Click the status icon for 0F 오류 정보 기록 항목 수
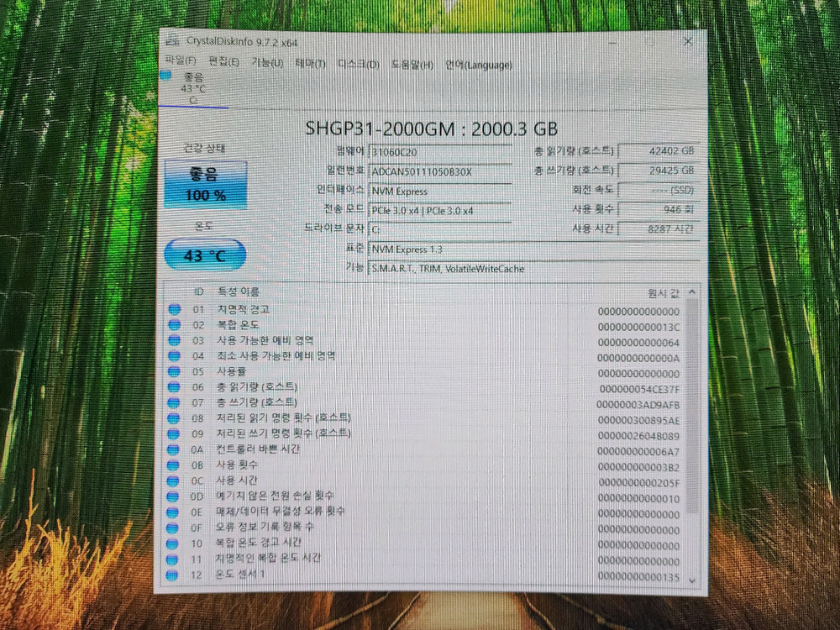Viewport: 840px width, 630px height. coord(172,528)
